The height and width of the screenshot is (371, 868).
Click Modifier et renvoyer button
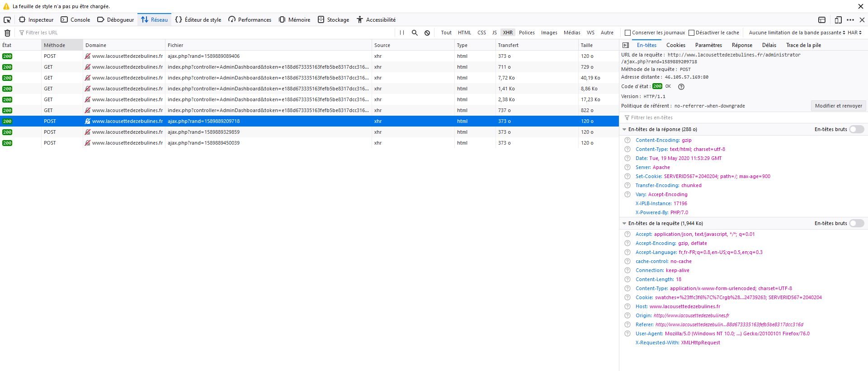point(838,106)
